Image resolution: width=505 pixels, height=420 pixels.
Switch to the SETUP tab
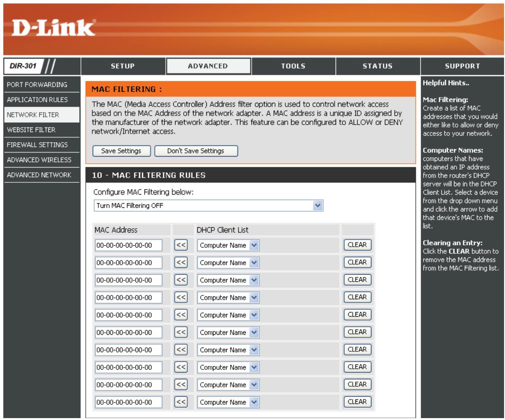(x=123, y=66)
